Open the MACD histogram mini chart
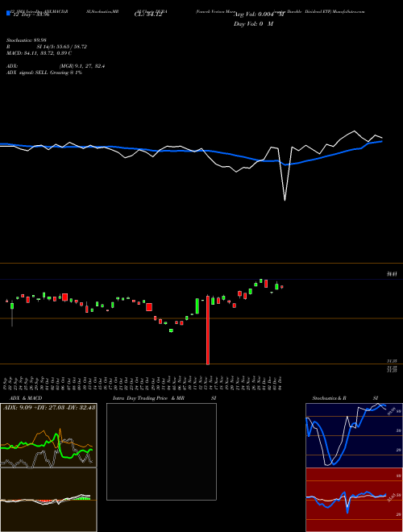 [x=48, y=500]
